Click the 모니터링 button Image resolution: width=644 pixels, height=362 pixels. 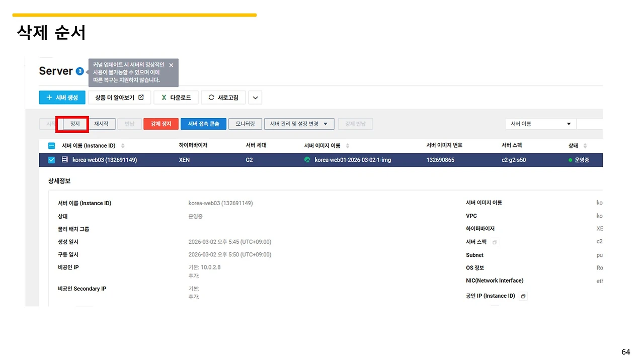[x=245, y=124]
